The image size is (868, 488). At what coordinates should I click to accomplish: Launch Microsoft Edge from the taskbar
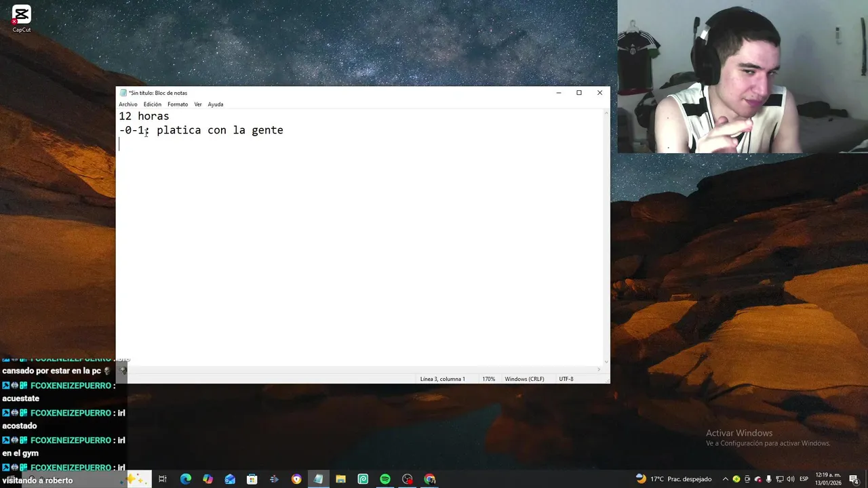pos(185,479)
